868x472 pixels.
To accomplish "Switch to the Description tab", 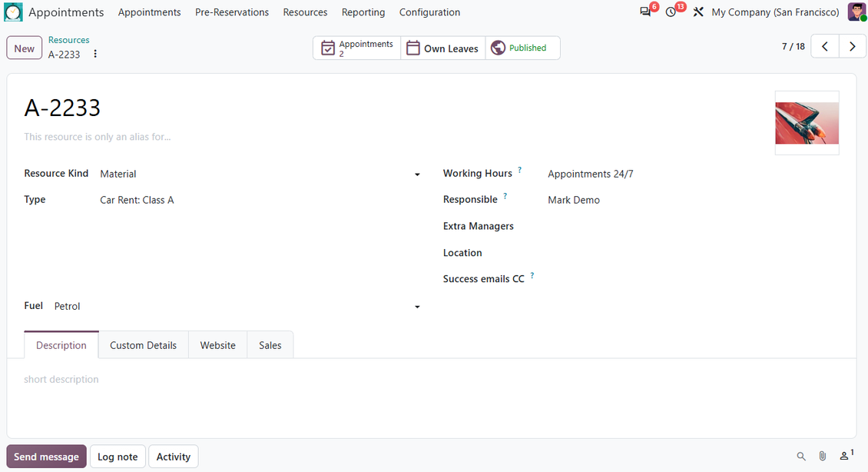I will (x=61, y=345).
